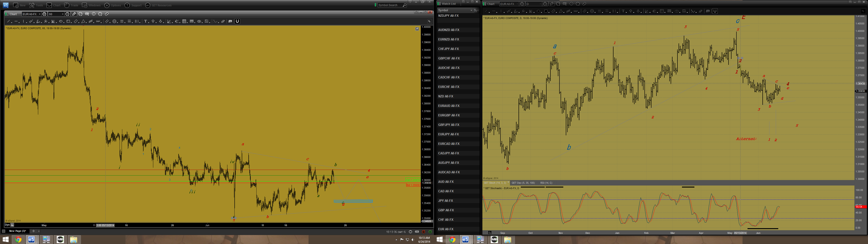The image size is (868, 244).
Task: Select the triangle drawing tool in right chart
Action: coord(561,11)
